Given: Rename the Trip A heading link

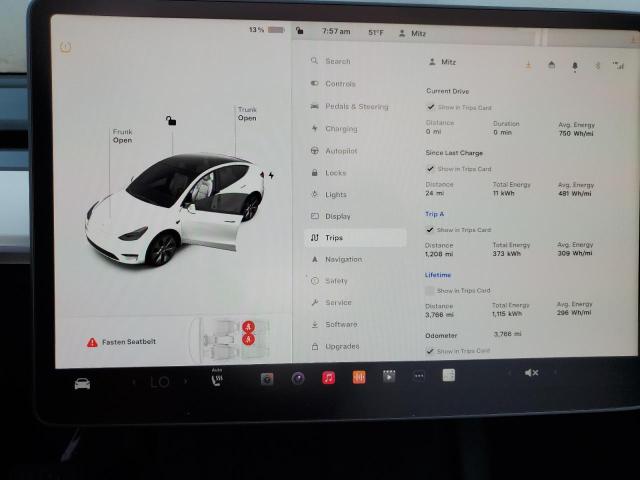Looking at the screenshot, I should [434, 214].
